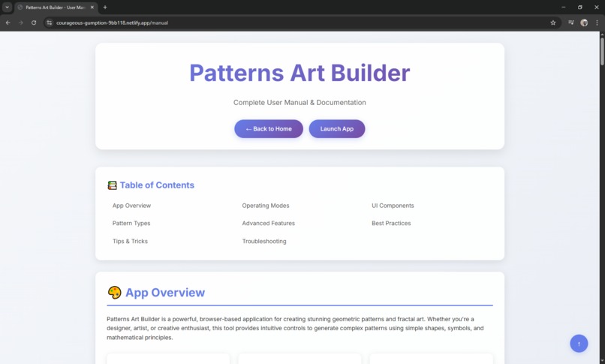The image size is (605, 364).
Task: Jump to Operating Modes section
Action: pyautogui.click(x=266, y=206)
